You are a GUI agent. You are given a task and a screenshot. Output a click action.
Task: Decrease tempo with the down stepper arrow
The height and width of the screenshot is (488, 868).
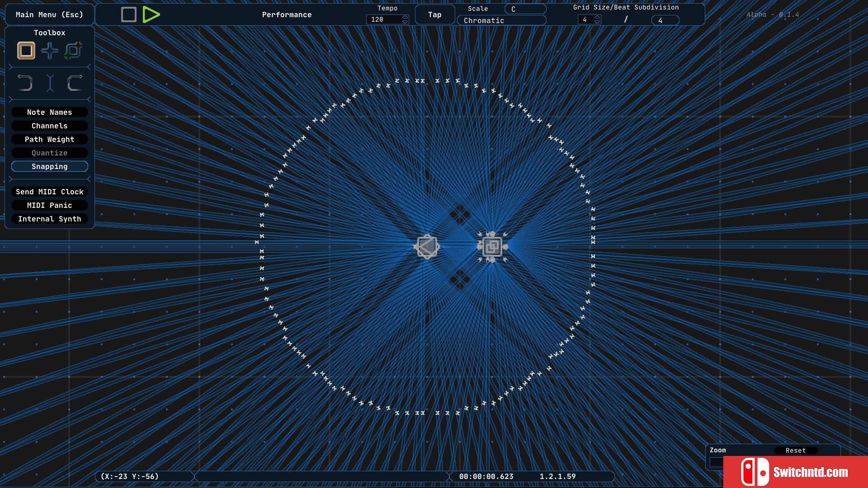coord(406,22)
